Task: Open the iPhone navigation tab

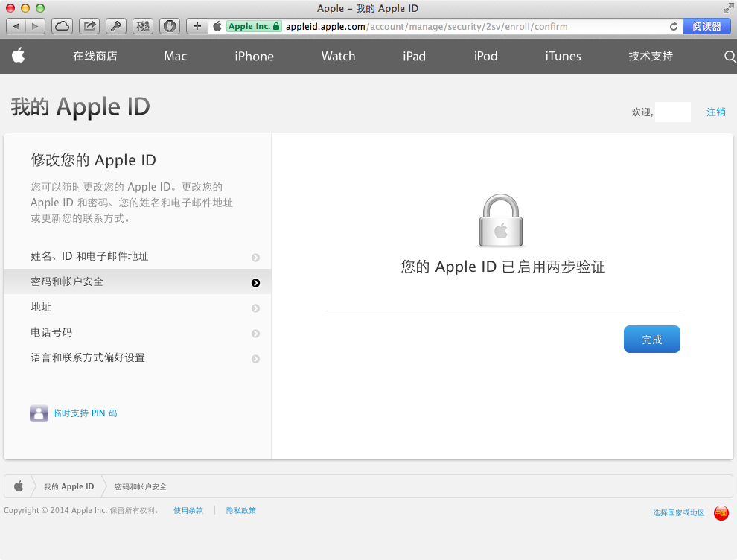Action: coord(255,56)
